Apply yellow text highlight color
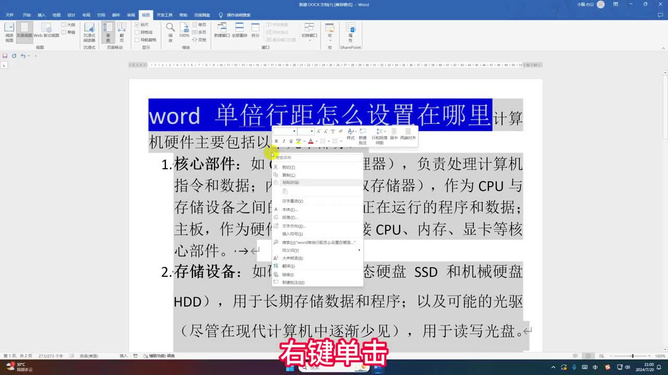The height and width of the screenshot is (375, 668). click(298, 141)
